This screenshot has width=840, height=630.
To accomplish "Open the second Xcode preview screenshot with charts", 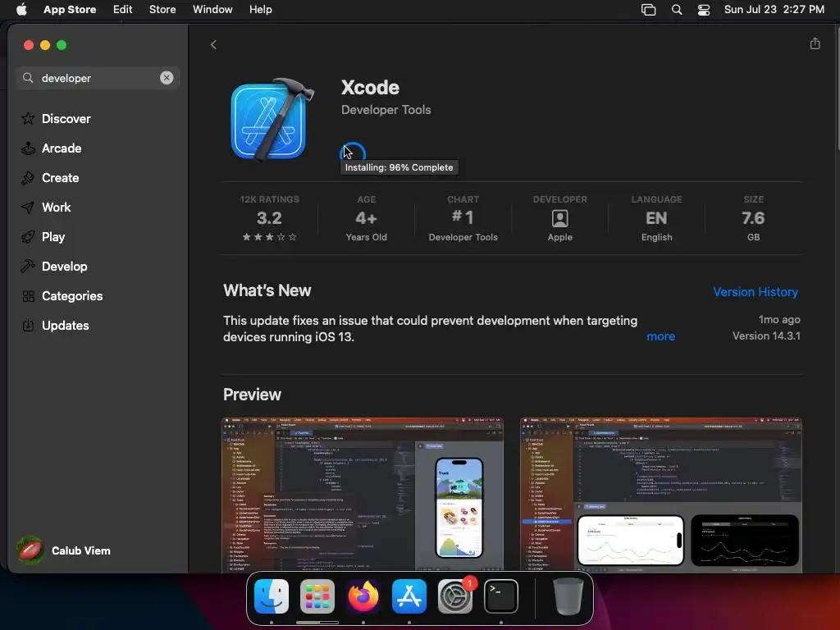I will pyautogui.click(x=661, y=495).
